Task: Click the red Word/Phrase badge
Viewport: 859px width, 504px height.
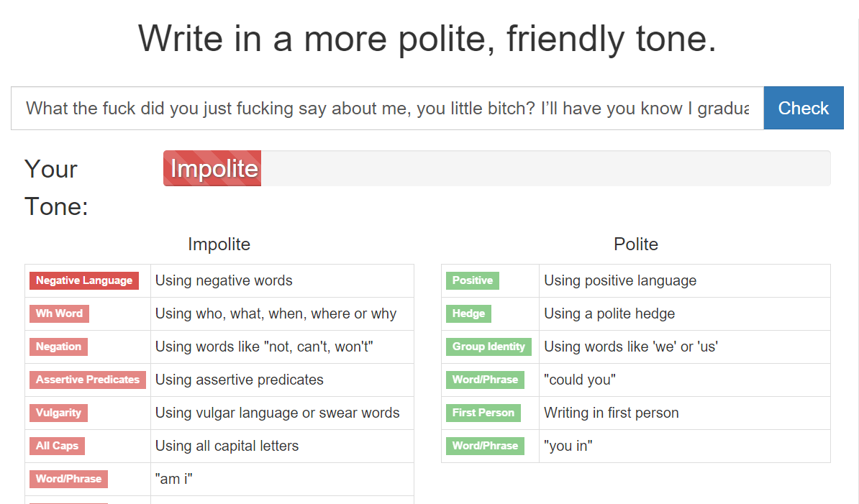Action: click(x=68, y=479)
